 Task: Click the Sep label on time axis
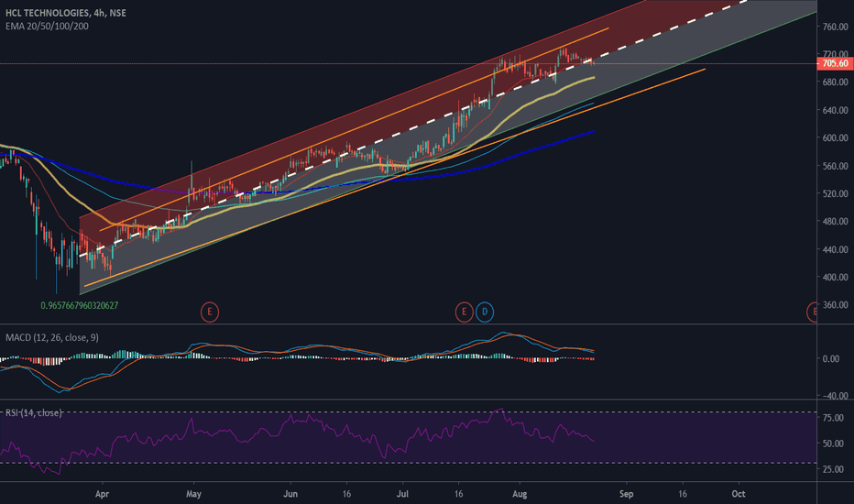pos(627,494)
